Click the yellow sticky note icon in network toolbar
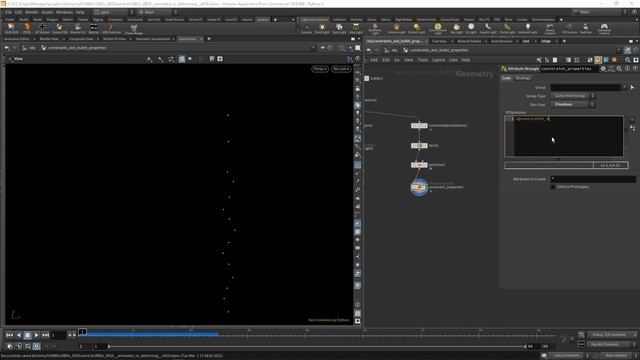Screen dimensions: 640x360 pyautogui.click(x=598, y=60)
